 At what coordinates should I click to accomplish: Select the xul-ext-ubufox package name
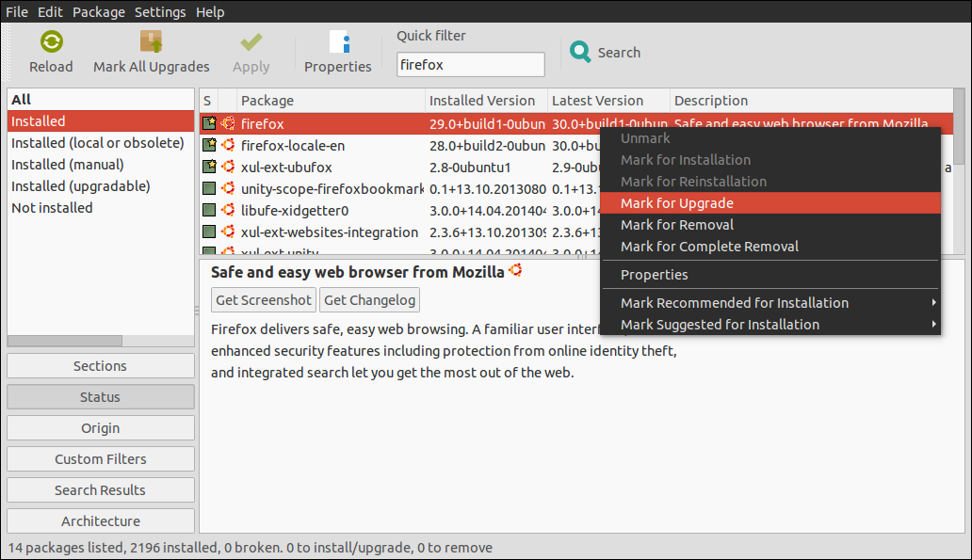pyautogui.click(x=286, y=168)
